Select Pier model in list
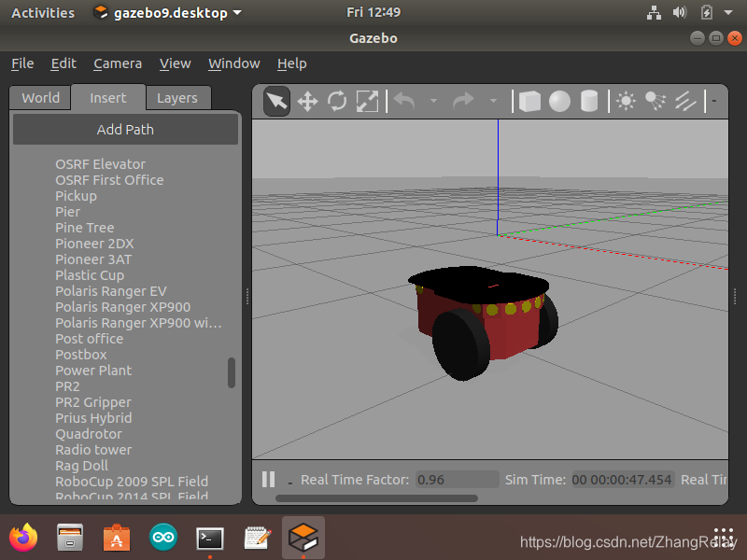 (x=67, y=212)
